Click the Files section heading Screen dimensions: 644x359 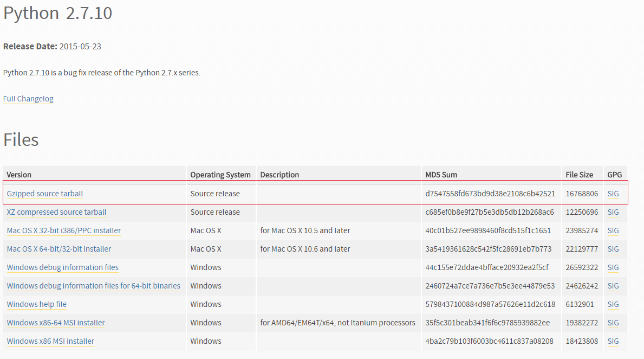tap(21, 140)
